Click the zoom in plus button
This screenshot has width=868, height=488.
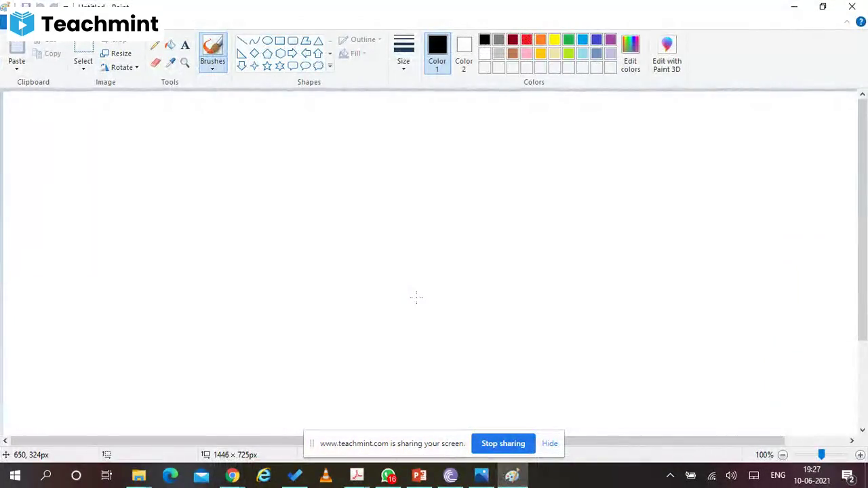[860, 455]
